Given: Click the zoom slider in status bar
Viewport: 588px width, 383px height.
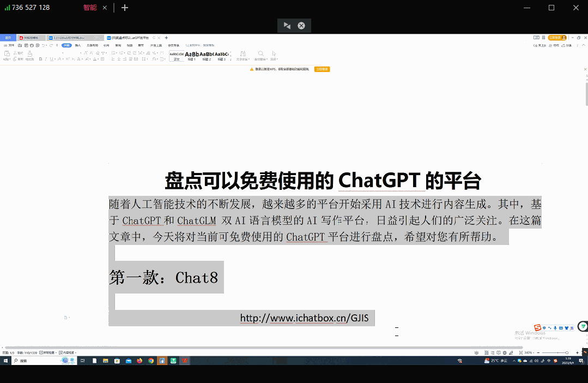Looking at the screenshot, I should (x=555, y=352).
